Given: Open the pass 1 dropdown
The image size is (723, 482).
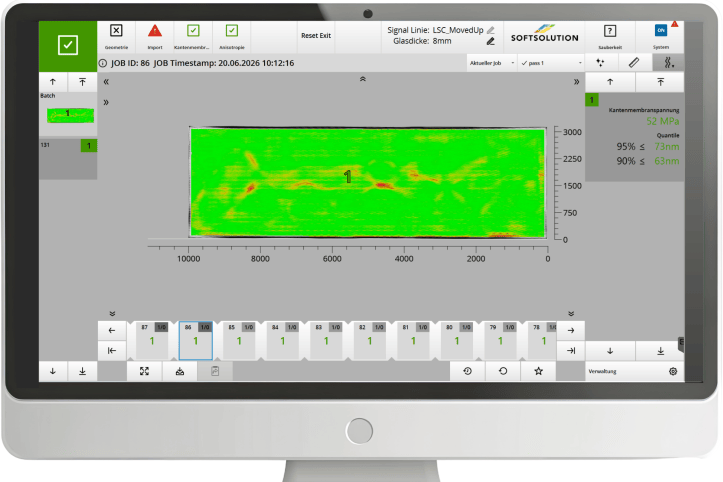Looking at the screenshot, I should [x=551, y=63].
